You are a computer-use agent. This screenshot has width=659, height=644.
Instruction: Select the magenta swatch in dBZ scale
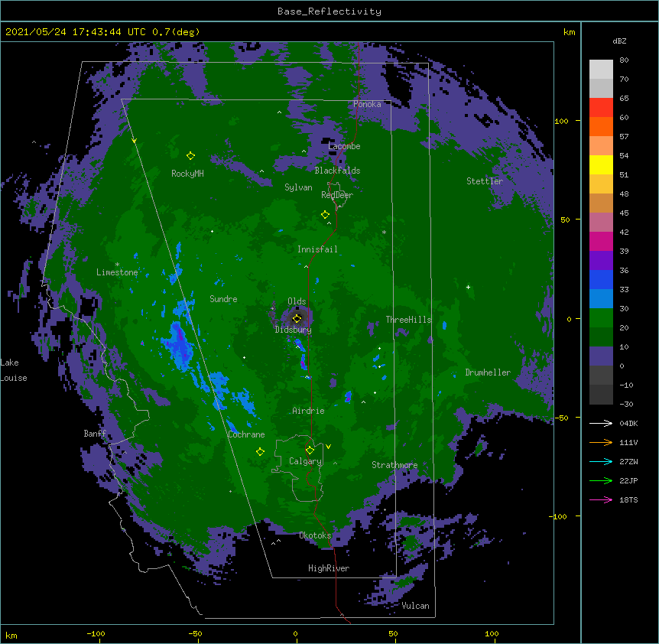click(601, 241)
